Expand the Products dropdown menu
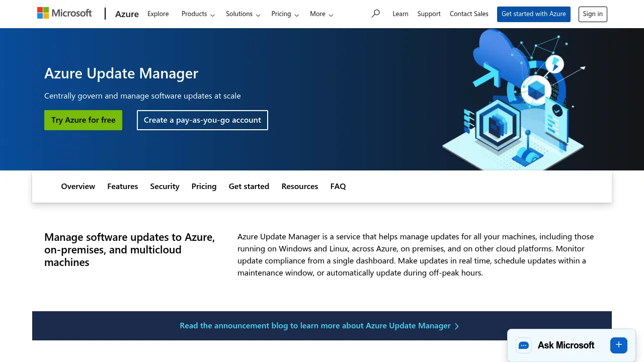Screen dimensions: 644x362 coord(198,14)
